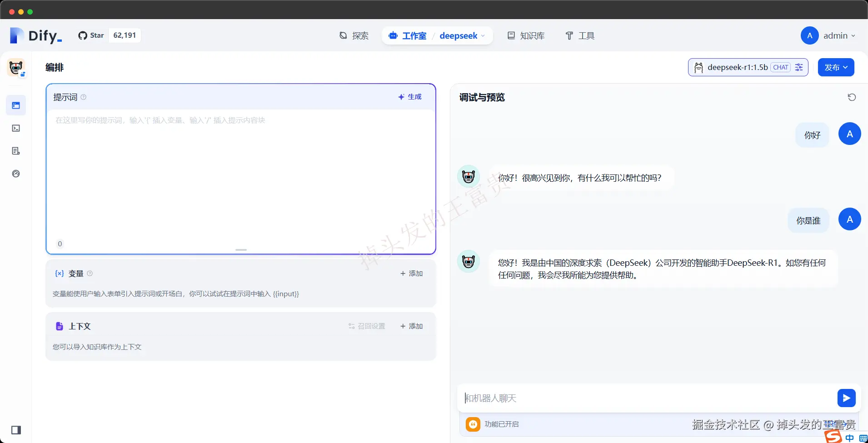Open the 知识库 tab
The height and width of the screenshot is (443, 868).
[x=526, y=35]
